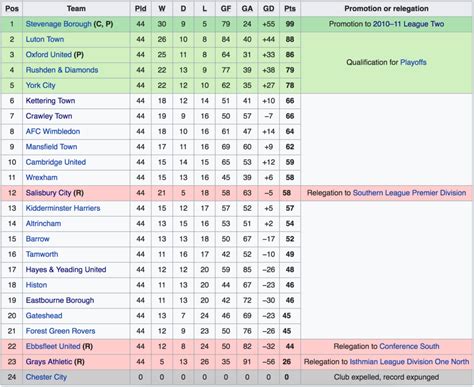Click the Oxford United link
This screenshot has height=387, width=474.
coord(49,55)
